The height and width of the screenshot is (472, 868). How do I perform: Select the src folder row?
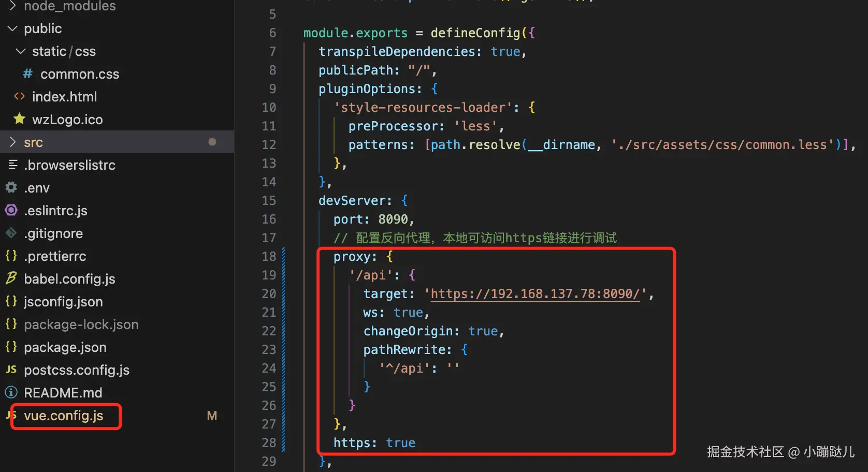(117, 142)
